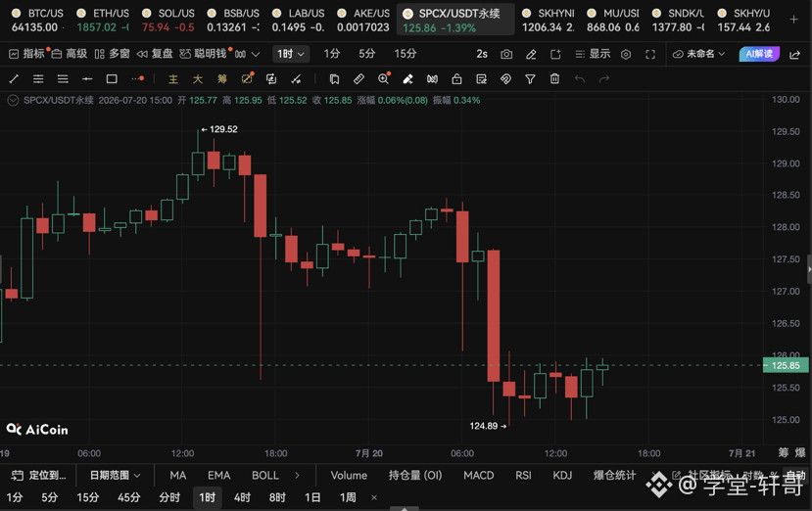This screenshot has height=511, width=812.
Task: Take a chart screenshot with camera icon
Action: (506, 54)
